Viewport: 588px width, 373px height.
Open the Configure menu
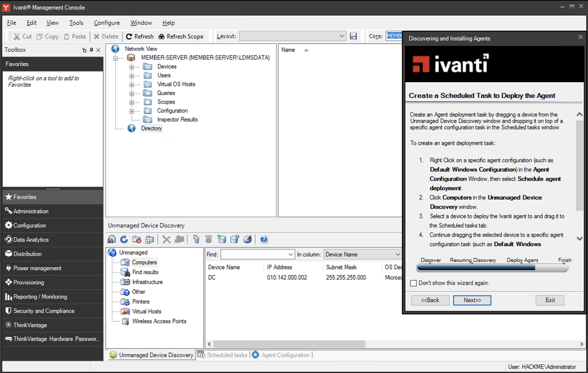[x=107, y=23]
